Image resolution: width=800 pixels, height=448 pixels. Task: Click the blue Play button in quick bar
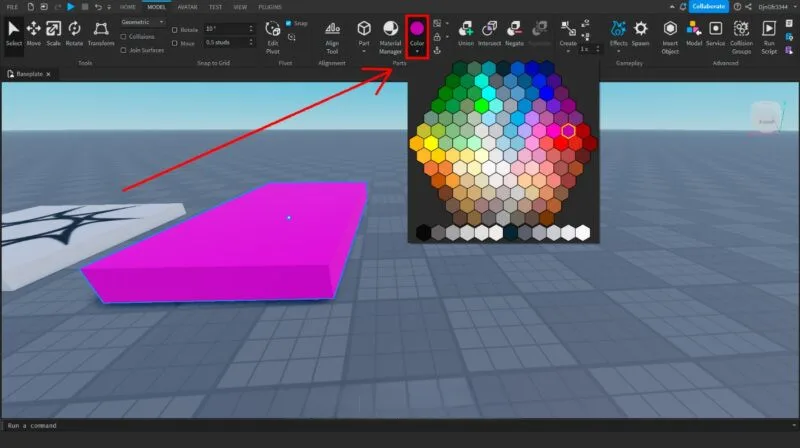pyautogui.click(x=71, y=7)
